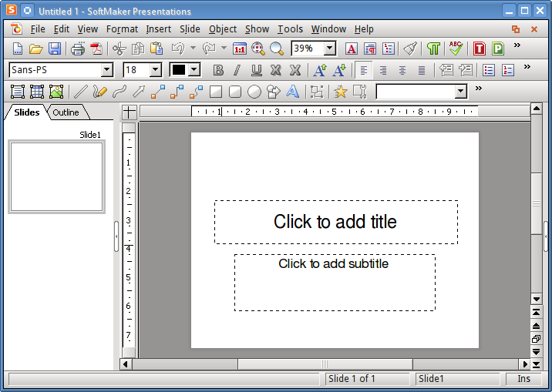Select the Slide1 thumbnail in panel

tap(56, 176)
